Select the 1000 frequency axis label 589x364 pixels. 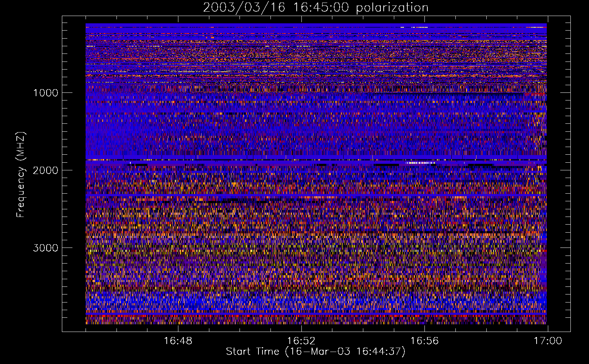coord(46,93)
